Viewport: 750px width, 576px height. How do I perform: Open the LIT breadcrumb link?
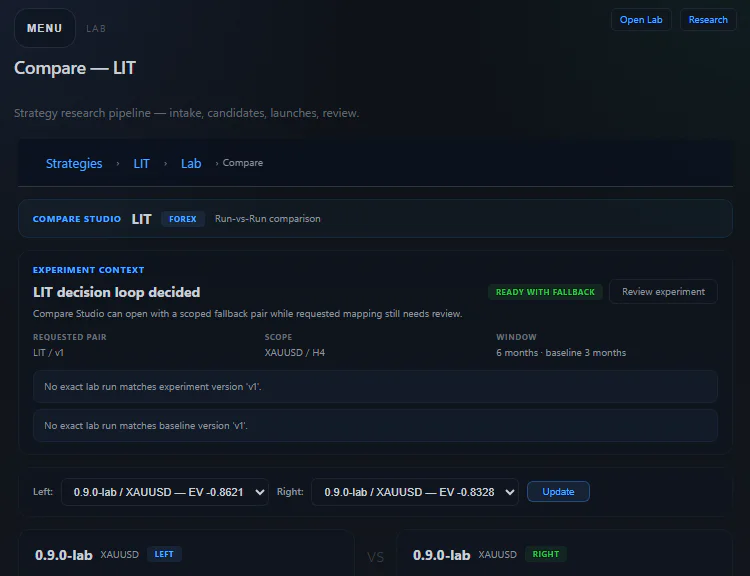pos(141,164)
